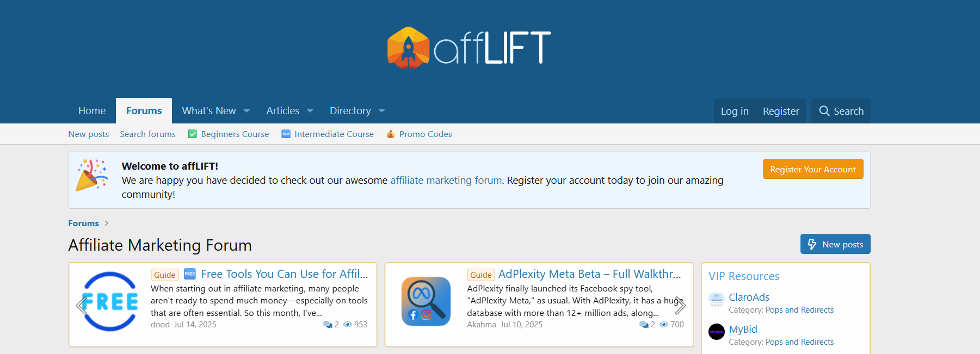Image resolution: width=980 pixels, height=354 pixels.
Task: Click the Search magnifier icon
Action: [824, 111]
